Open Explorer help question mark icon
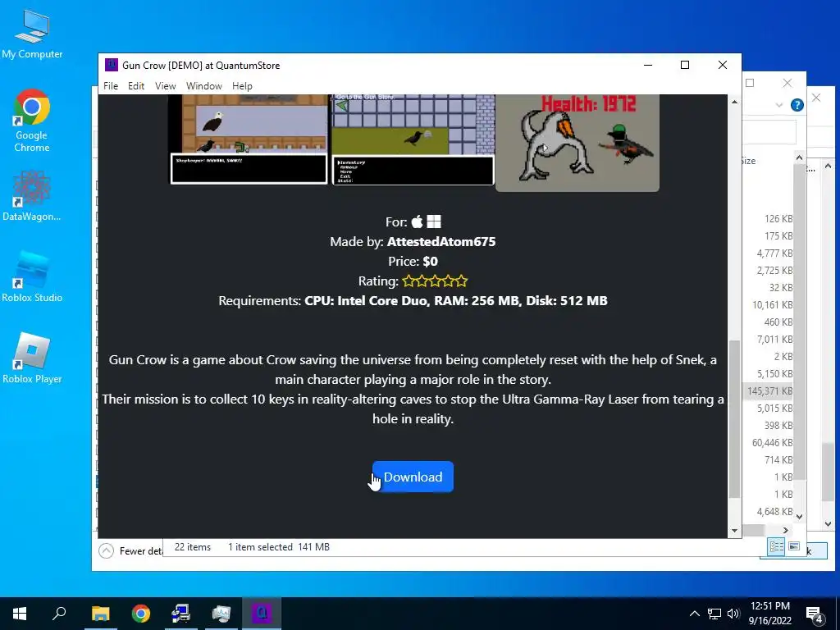The width and height of the screenshot is (840, 630). [797, 105]
